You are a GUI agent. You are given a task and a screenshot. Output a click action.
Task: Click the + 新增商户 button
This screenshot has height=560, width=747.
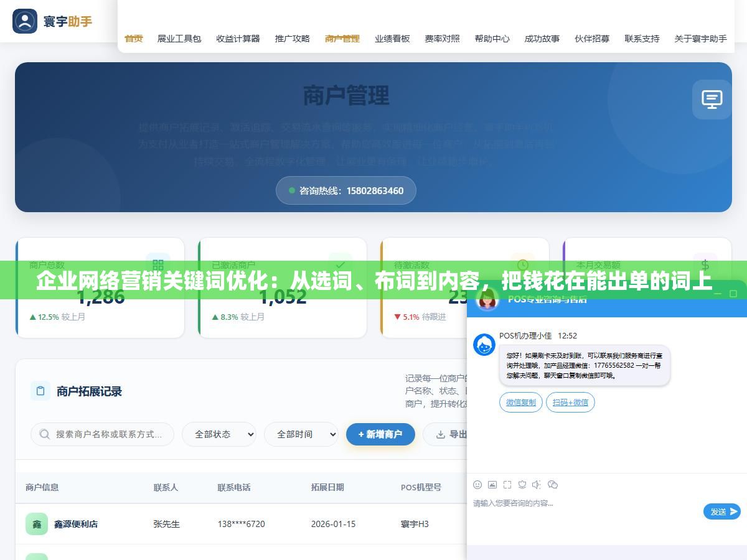tap(380, 434)
